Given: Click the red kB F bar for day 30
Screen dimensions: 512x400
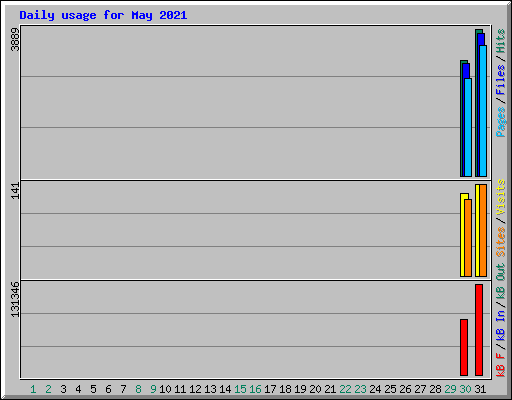Looking at the screenshot, I should pos(464,347).
